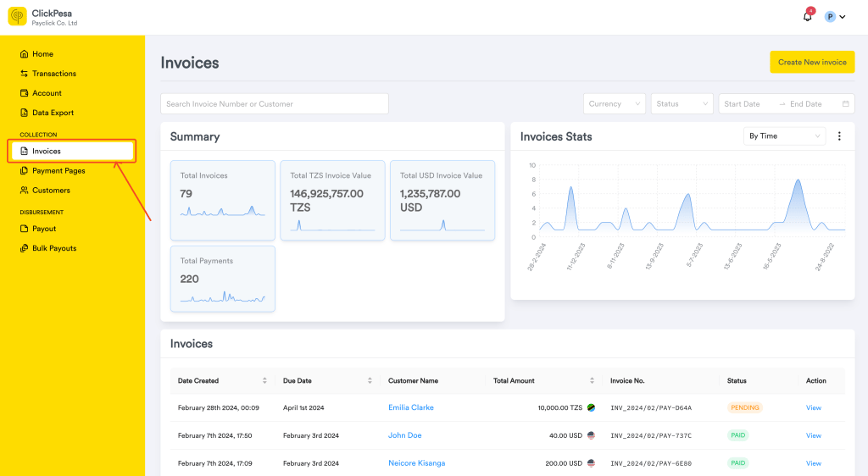Click the ClickPesa logo icon
Screen dimensions: 868x476
17,16
